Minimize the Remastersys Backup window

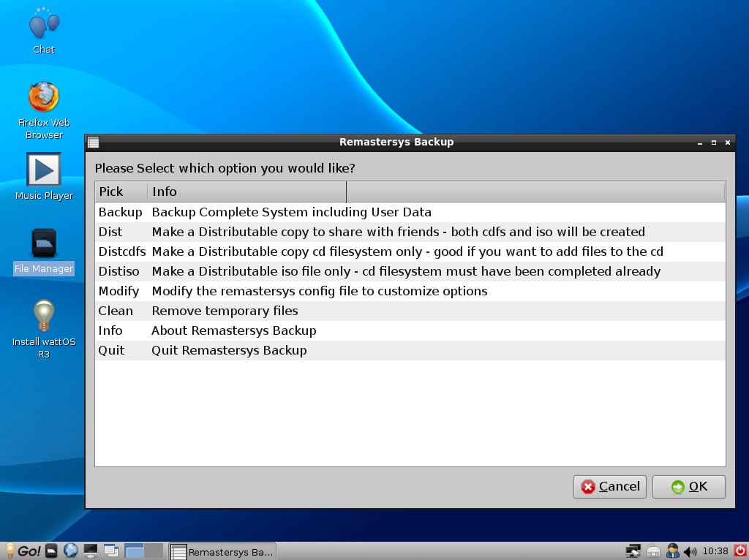700,143
